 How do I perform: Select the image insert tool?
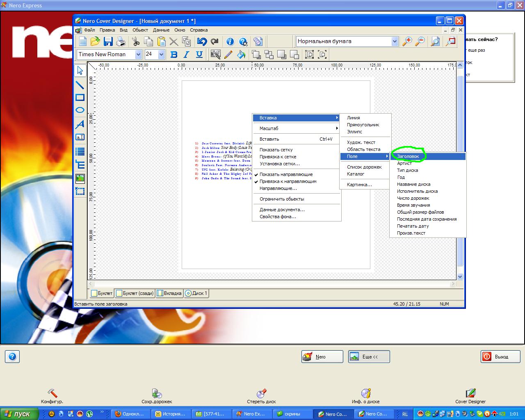(80, 178)
